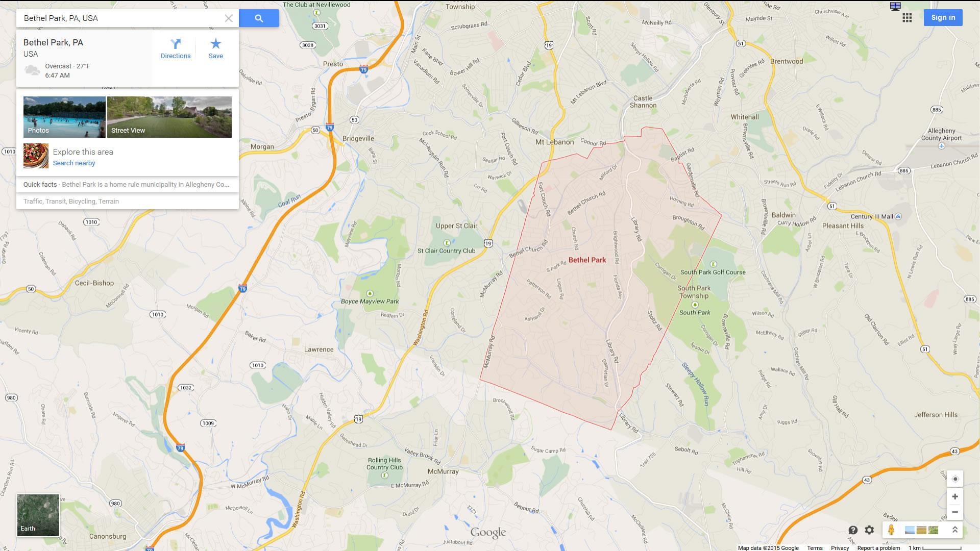
Task: Clear the search box with X
Action: [229, 18]
